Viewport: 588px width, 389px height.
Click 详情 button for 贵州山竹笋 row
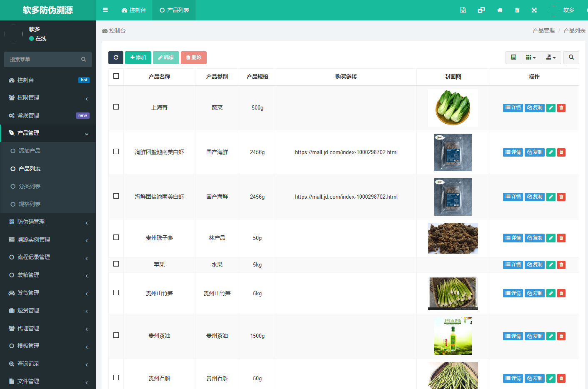(513, 294)
